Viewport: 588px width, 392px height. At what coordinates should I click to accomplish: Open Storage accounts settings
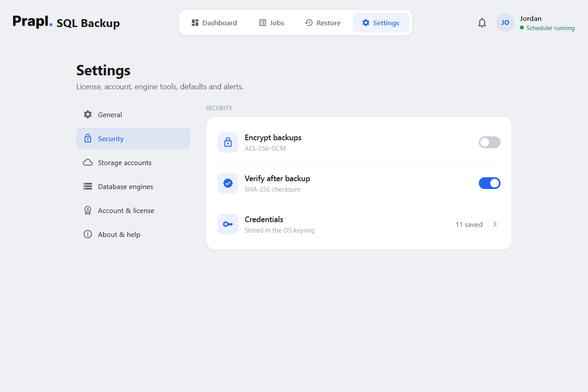tap(133, 162)
